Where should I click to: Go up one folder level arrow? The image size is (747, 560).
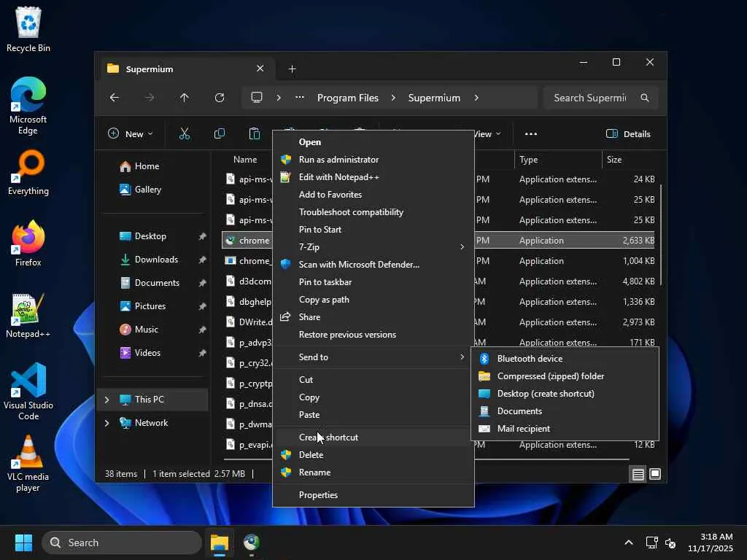(x=185, y=98)
